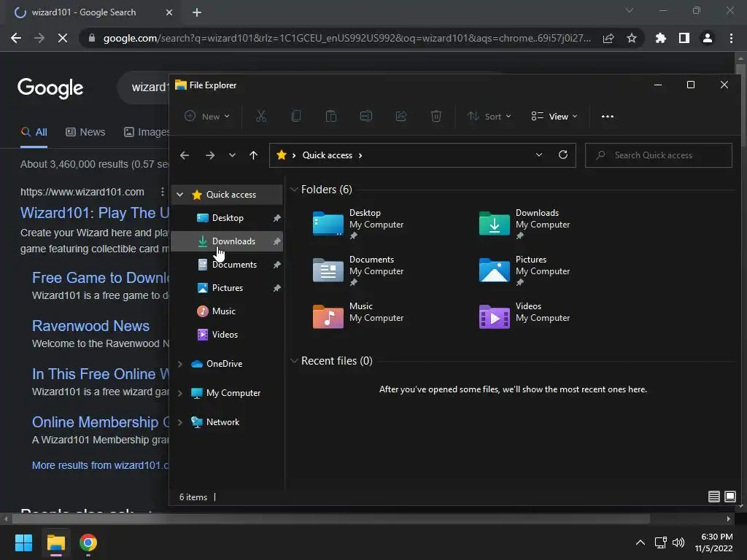Open the Free Game to Download link
747x560 pixels.
pyautogui.click(x=101, y=278)
